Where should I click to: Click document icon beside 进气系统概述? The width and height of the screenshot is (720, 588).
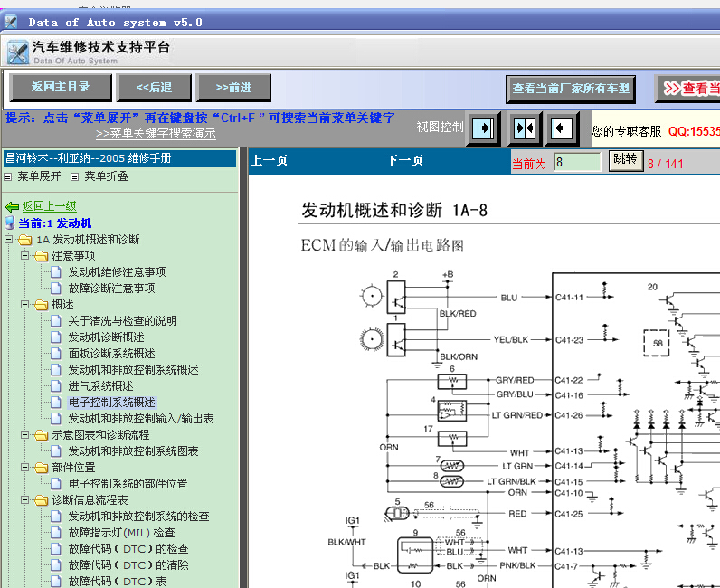58,386
